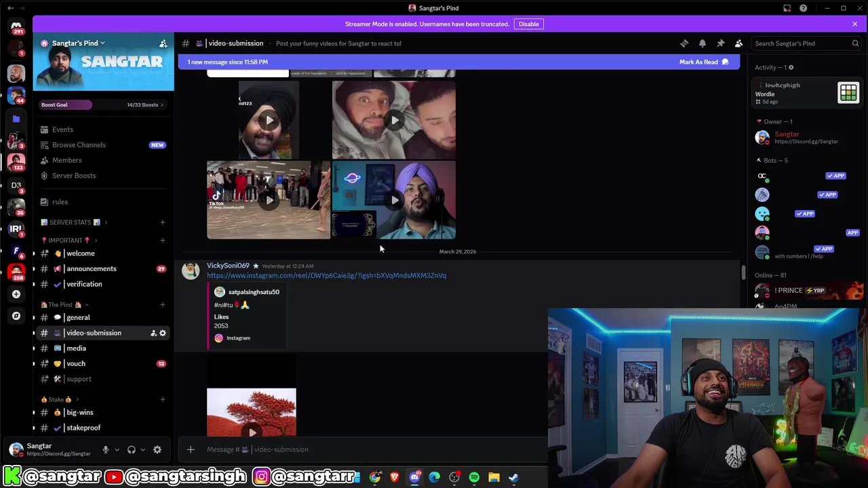Invite people icon on server banner
The height and width of the screenshot is (488, 868).
[163, 43]
